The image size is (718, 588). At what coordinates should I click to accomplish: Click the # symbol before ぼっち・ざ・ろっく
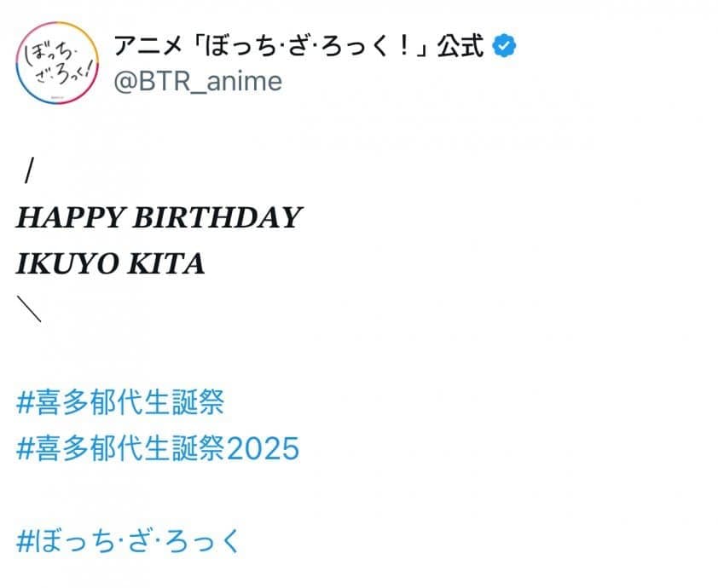(25, 540)
